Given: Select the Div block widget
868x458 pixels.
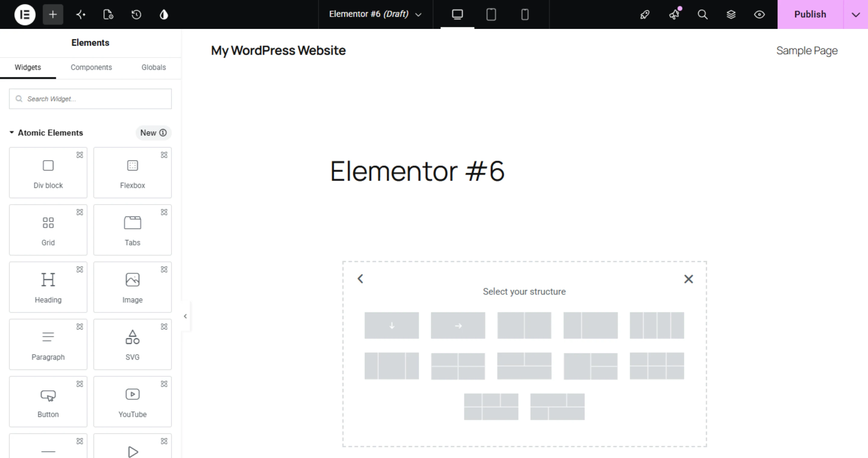Looking at the screenshot, I should tap(48, 172).
